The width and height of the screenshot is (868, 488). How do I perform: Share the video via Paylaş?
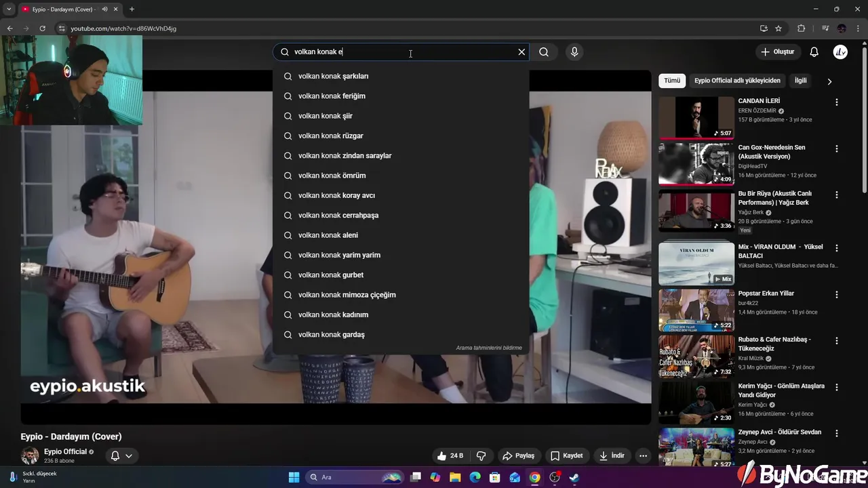point(519,455)
